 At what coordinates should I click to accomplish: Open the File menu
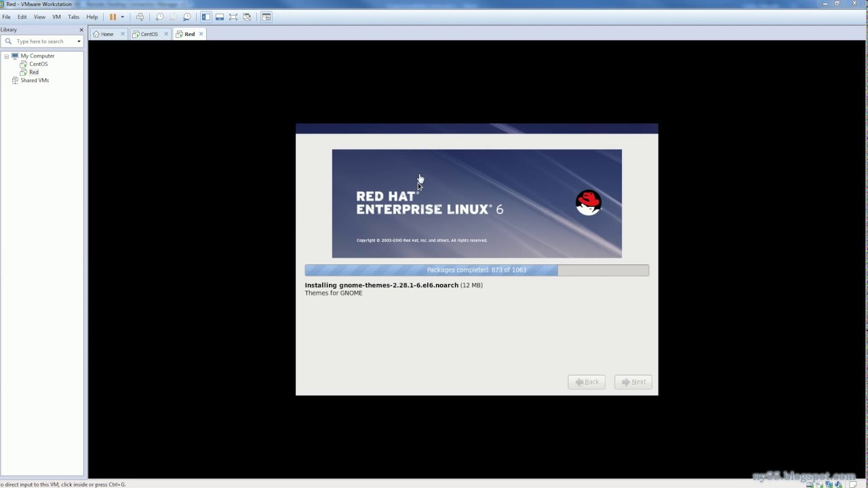(x=6, y=17)
